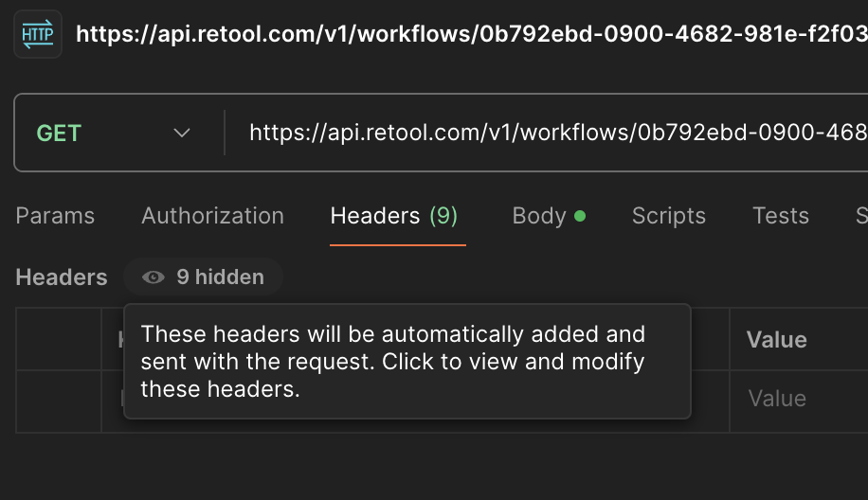Switch to the Params tab
This screenshot has height=500, width=868.
55,216
